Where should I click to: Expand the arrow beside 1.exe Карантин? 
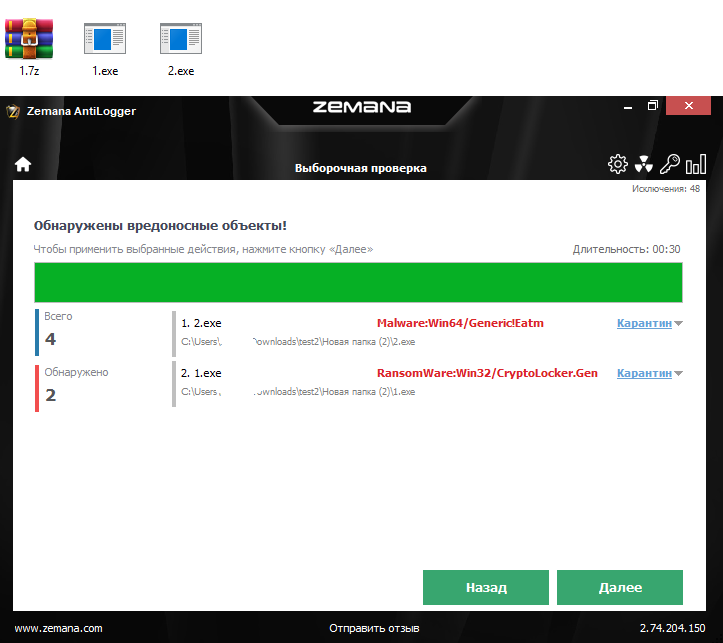click(678, 373)
